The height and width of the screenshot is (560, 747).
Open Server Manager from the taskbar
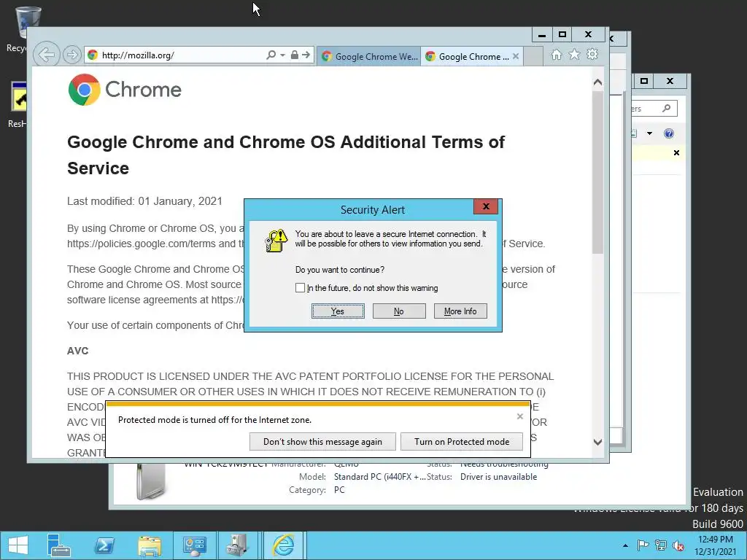point(58,545)
